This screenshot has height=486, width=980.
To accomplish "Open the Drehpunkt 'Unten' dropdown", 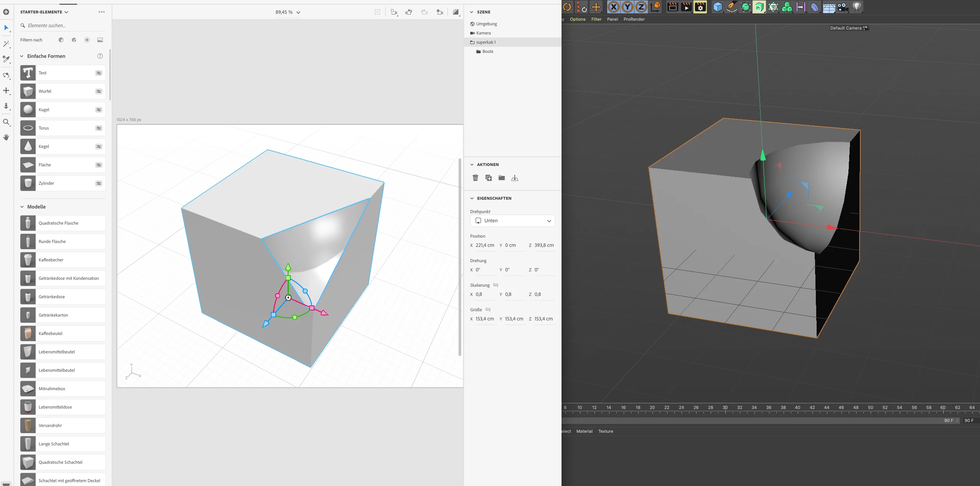I will (x=512, y=221).
